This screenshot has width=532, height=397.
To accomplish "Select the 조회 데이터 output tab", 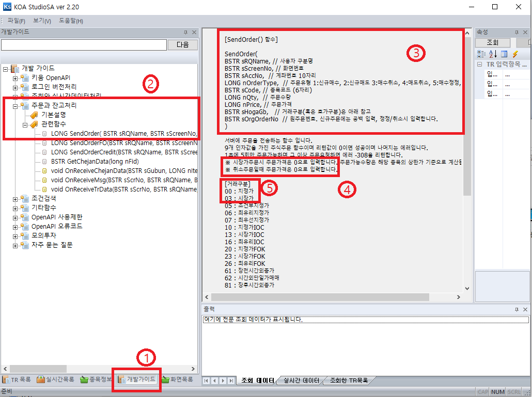I will coord(258,380).
